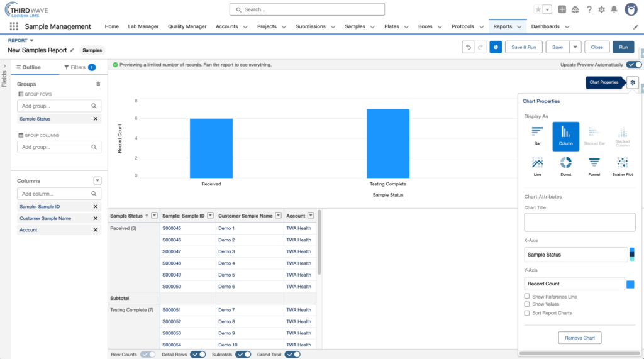Expand the Samples nav dropdown chevron
Screen dimensions: 644x359
(372, 26)
